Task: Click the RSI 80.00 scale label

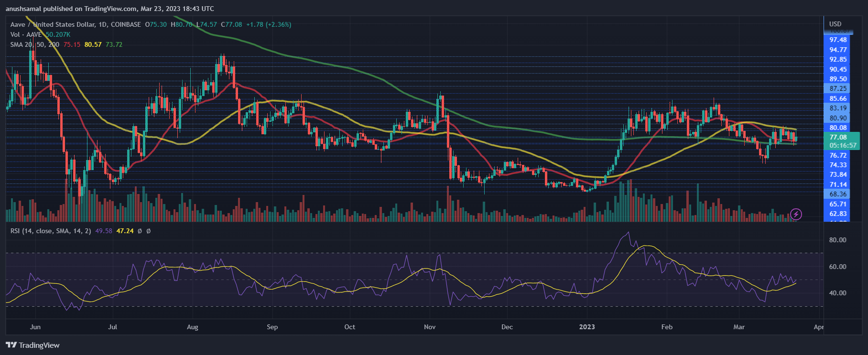Action: [x=837, y=240]
